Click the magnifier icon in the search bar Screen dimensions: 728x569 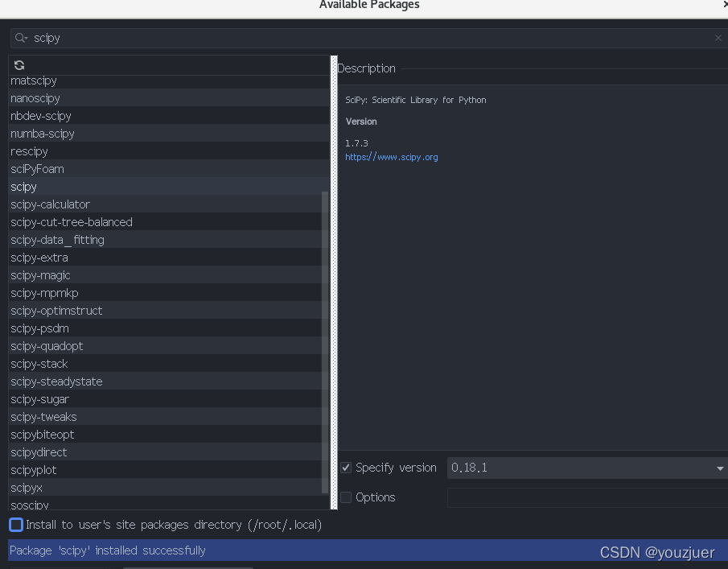coord(19,37)
